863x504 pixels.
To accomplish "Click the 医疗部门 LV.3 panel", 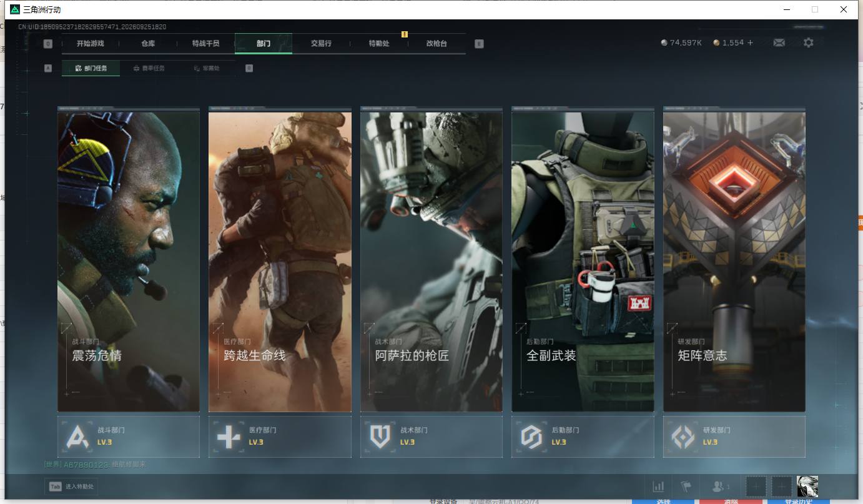I will 280,437.
